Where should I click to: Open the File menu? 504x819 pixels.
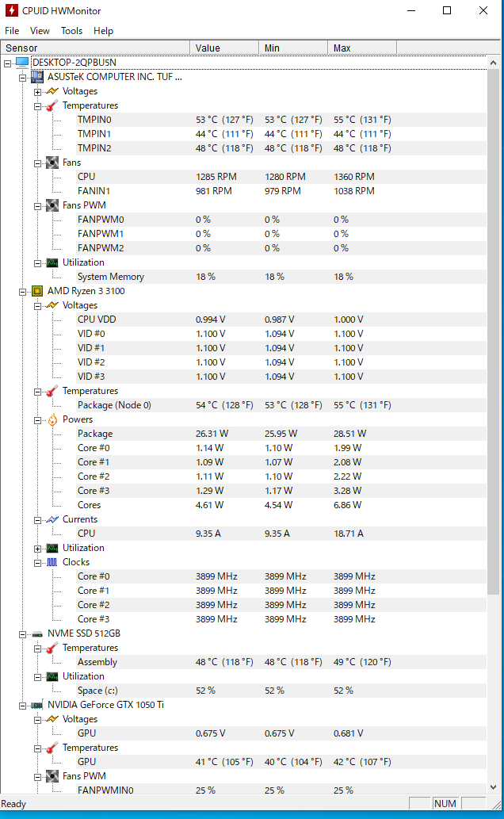[12, 31]
